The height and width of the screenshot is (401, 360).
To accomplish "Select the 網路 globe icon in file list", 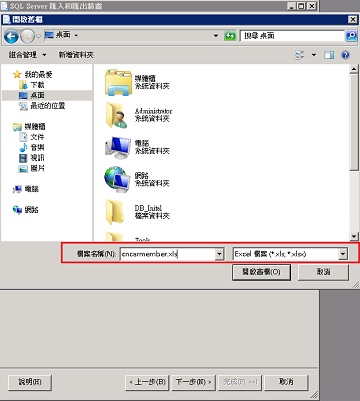I will point(117,180).
